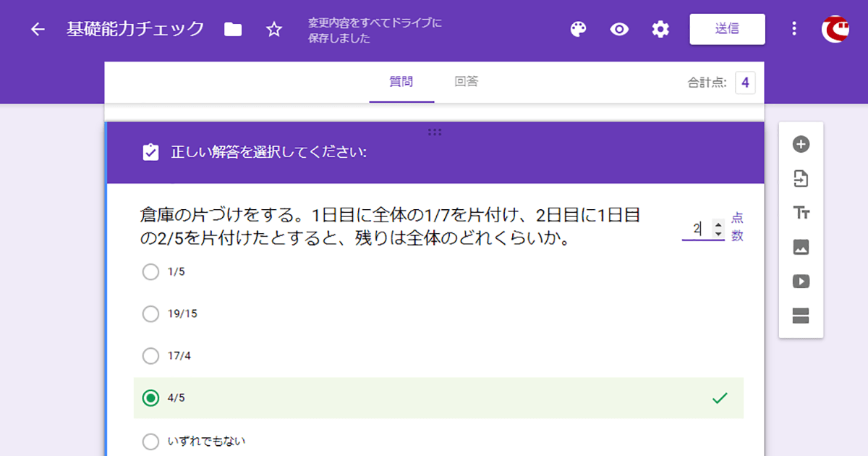Click the total points box showing 4
This screenshot has width=868, height=456.
tap(745, 83)
